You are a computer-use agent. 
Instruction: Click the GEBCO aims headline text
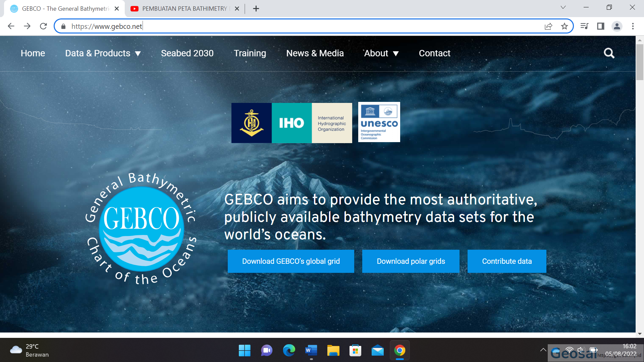(381, 217)
